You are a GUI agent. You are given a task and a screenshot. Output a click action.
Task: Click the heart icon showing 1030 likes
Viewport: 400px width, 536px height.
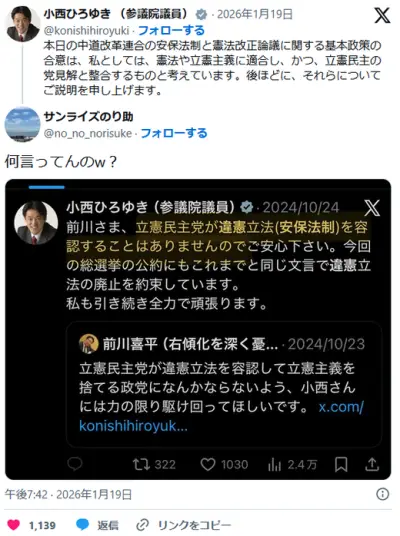[x=208, y=464]
